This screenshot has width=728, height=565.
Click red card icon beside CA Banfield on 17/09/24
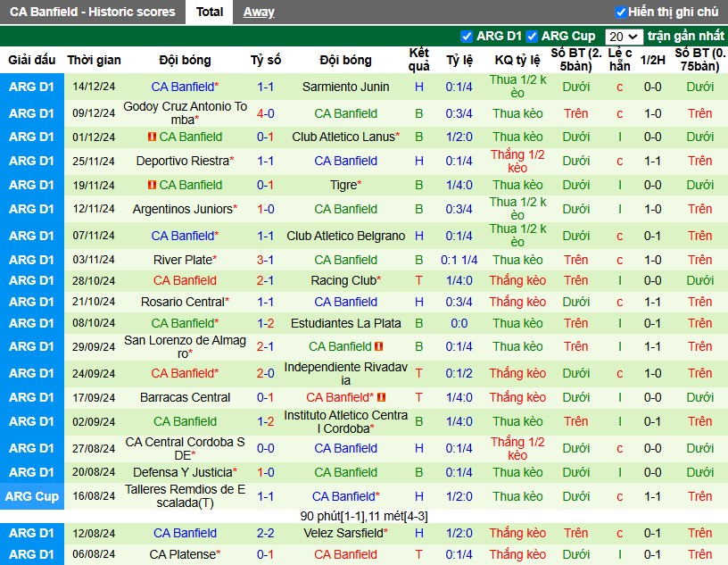[x=382, y=398]
